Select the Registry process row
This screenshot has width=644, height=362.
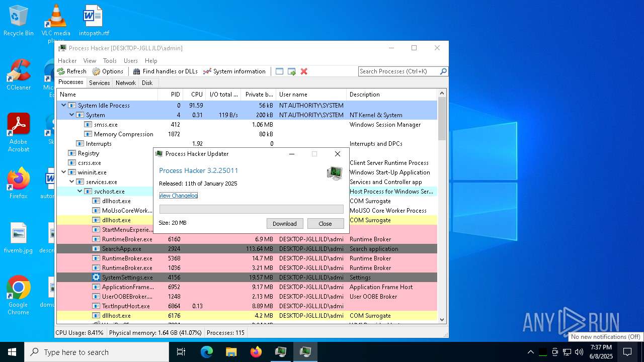pos(105,153)
